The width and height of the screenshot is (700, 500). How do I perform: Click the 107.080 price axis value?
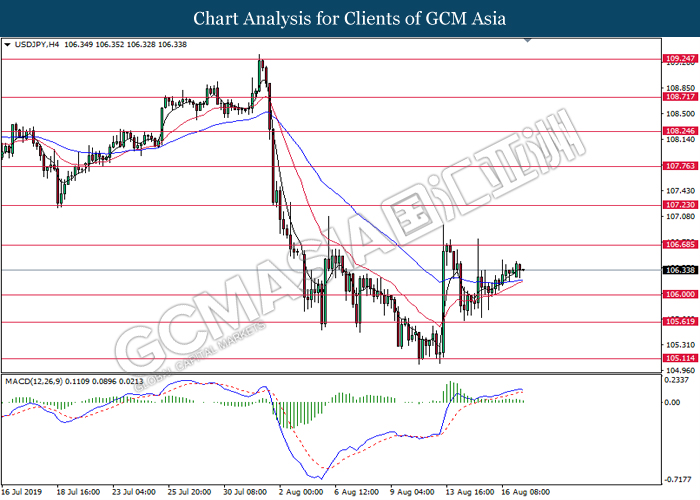pyautogui.click(x=680, y=217)
